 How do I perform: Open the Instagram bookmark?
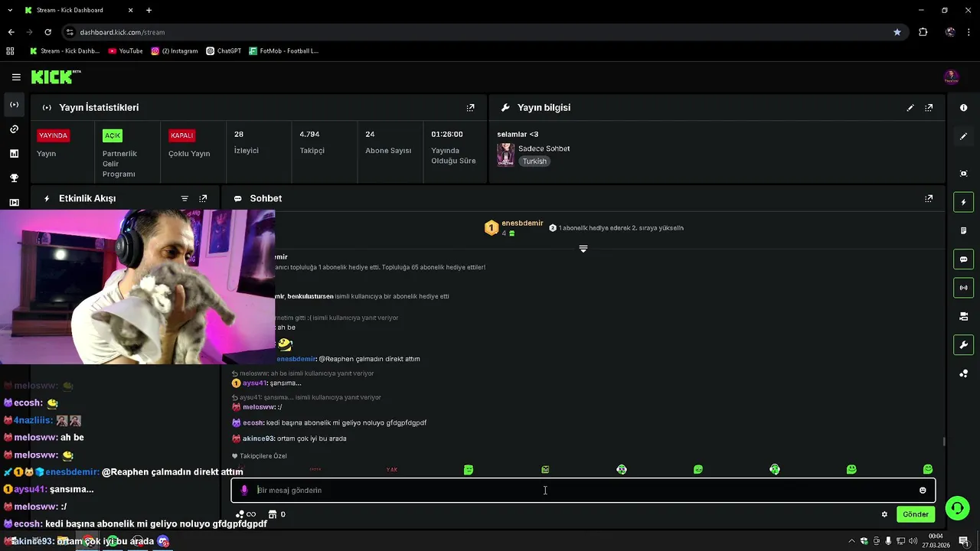[175, 51]
